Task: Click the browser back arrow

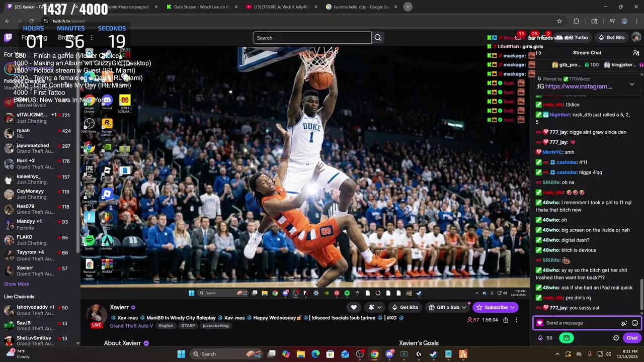Action: point(7,21)
